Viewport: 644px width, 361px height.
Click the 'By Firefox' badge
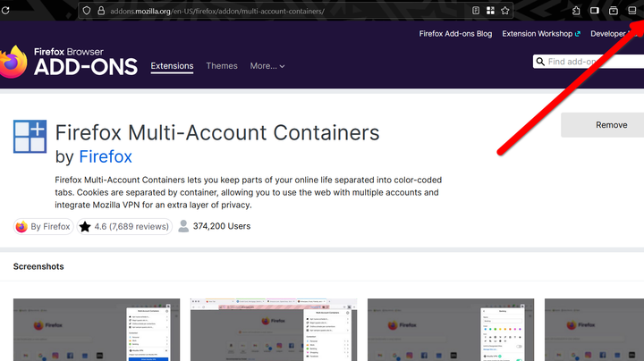click(44, 226)
